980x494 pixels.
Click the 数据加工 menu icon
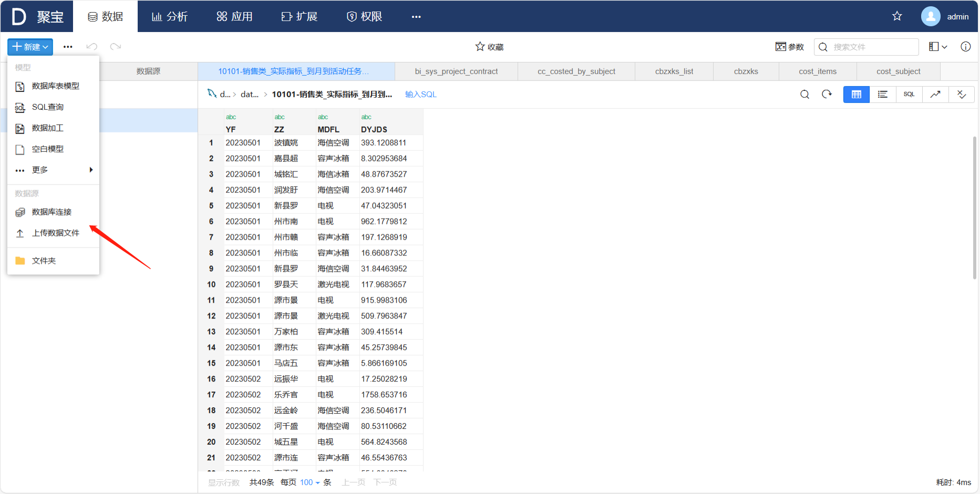pos(20,128)
